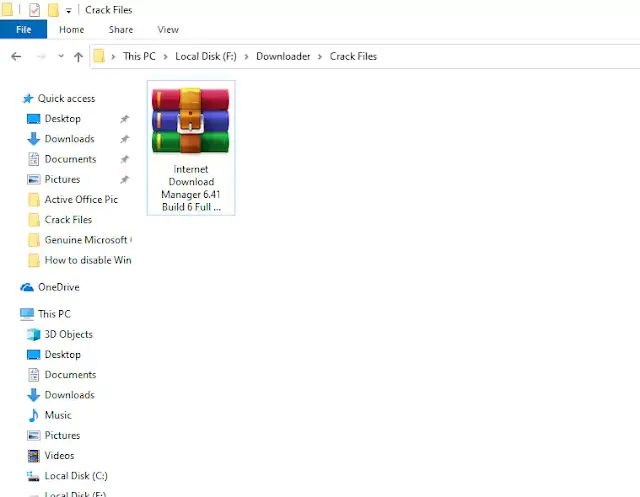640x497 pixels.
Task: Select This PC in the navigation pane
Action: (x=54, y=314)
